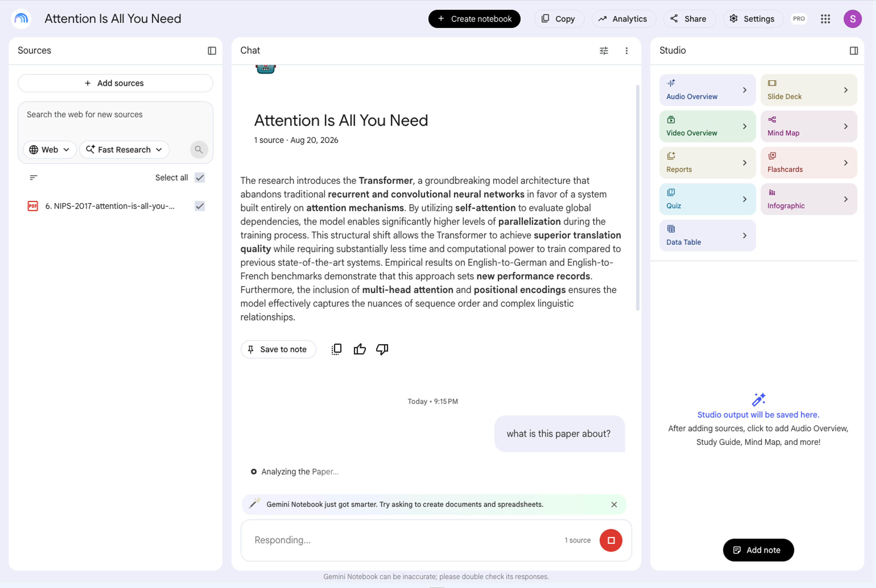Open chat configuration sliders icon
876x588 pixels.
click(604, 51)
